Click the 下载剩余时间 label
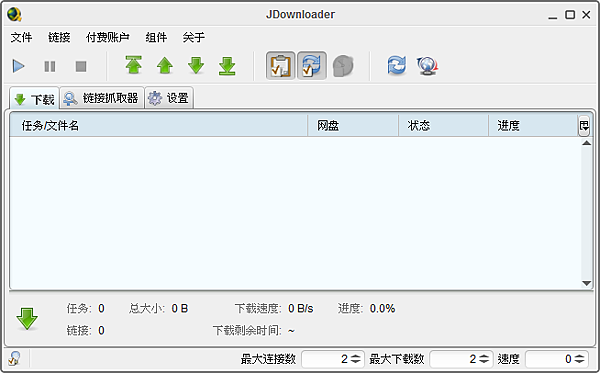This screenshot has width=600, height=373. 247,330
